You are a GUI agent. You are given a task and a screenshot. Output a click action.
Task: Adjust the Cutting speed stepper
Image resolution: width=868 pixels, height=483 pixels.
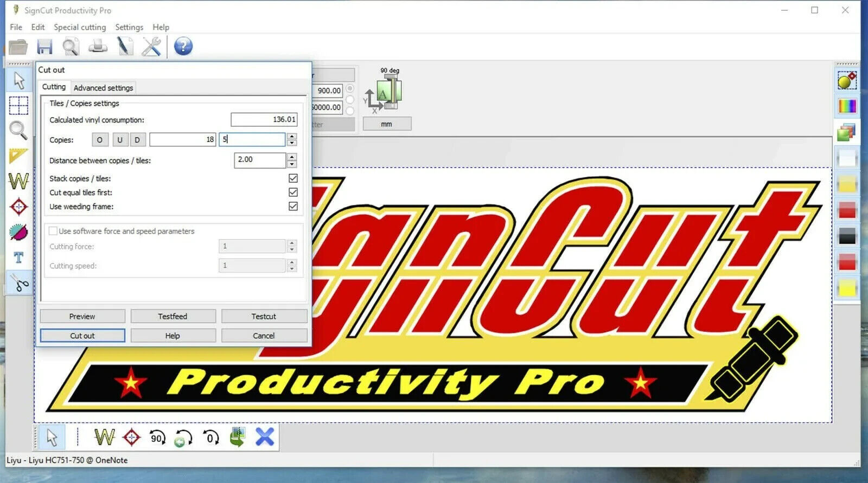pos(292,266)
